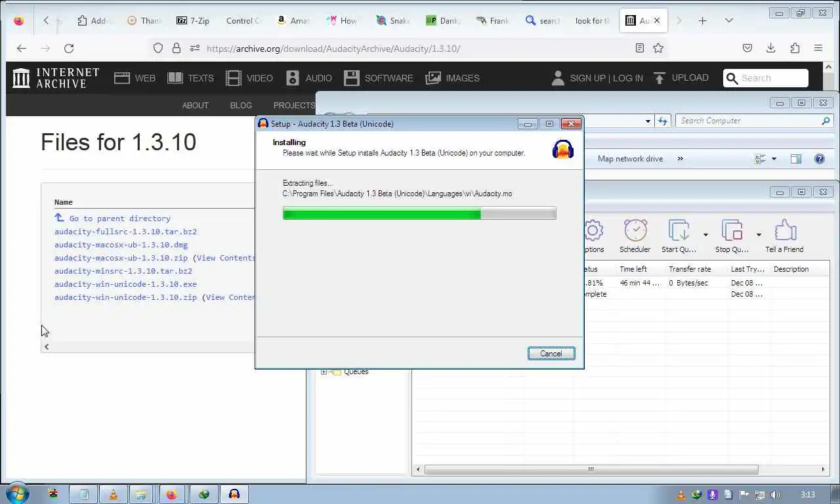Viewport: 840px width, 504px height.
Task: Open Options gear in download manager
Action: pyautogui.click(x=593, y=236)
